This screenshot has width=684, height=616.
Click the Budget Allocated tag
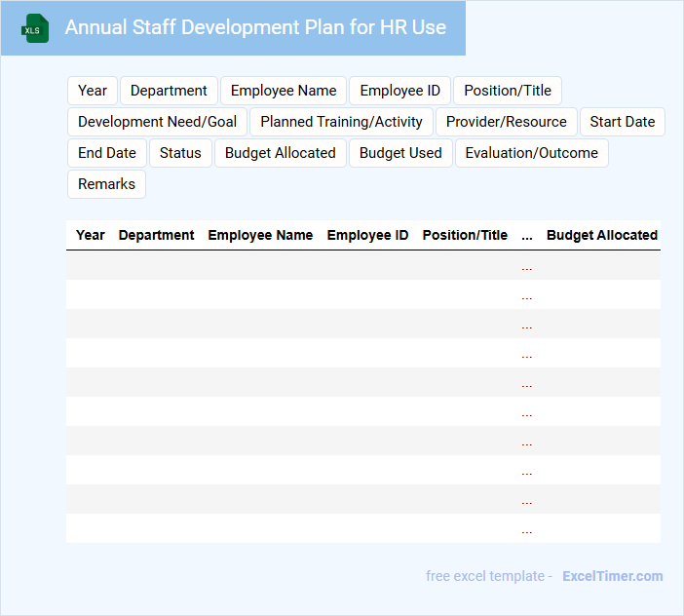[280, 153]
